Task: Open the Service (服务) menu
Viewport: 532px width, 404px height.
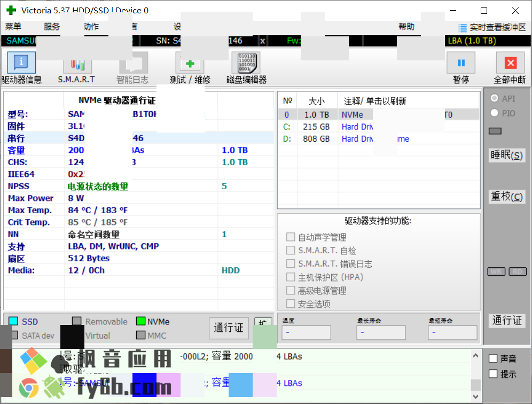Action: pyautogui.click(x=52, y=27)
